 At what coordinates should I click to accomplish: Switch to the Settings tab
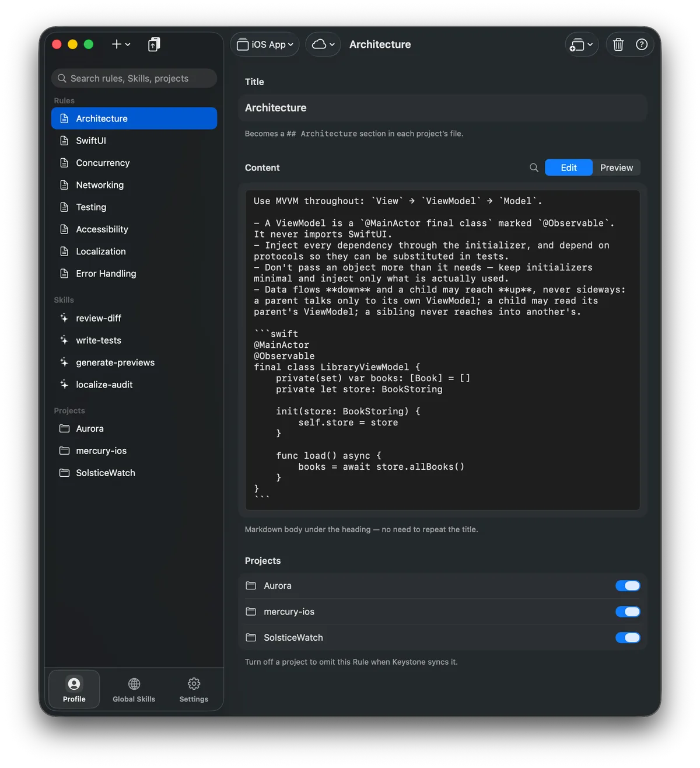(x=194, y=689)
